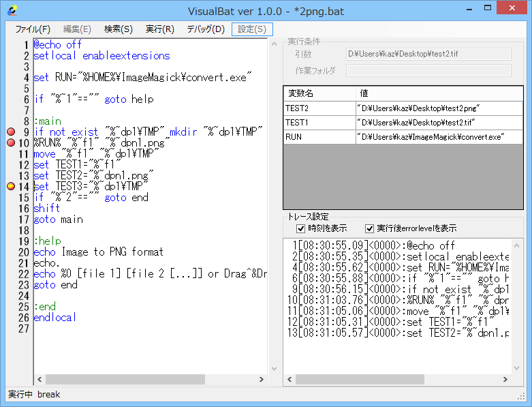This screenshot has height=407, width=532.
Task: Click the window resize grip in status bar
Action: click(x=521, y=397)
